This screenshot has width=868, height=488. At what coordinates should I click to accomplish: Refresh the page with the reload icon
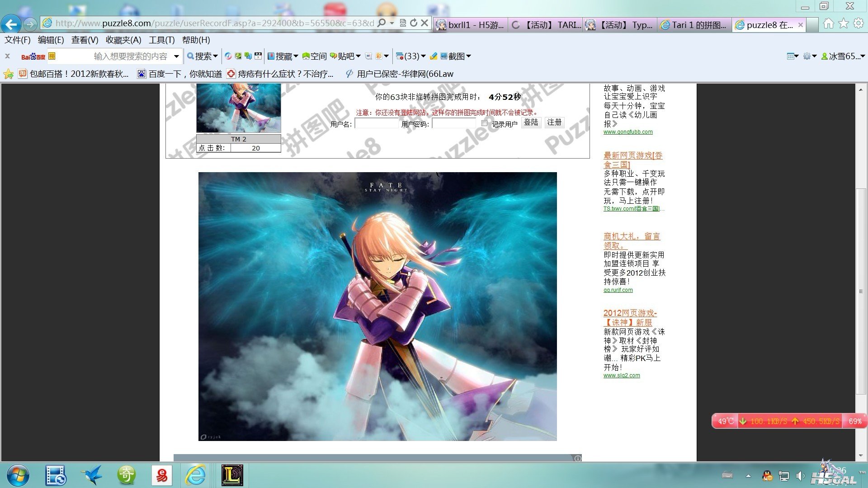click(x=414, y=23)
